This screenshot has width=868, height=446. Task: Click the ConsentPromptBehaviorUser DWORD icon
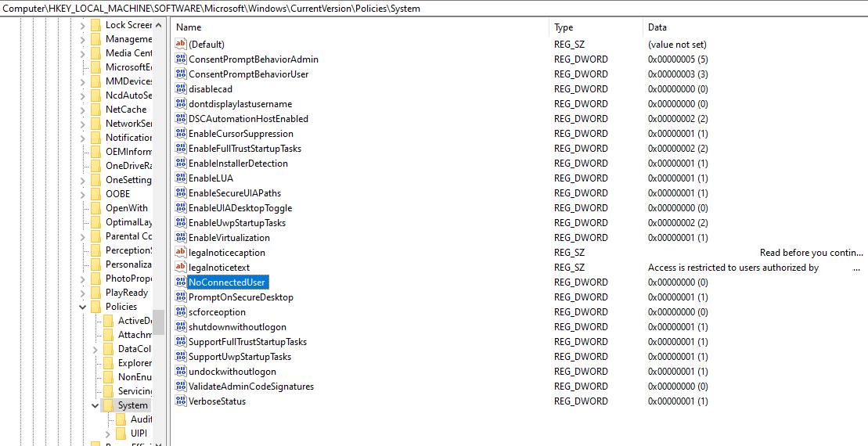[181, 74]
